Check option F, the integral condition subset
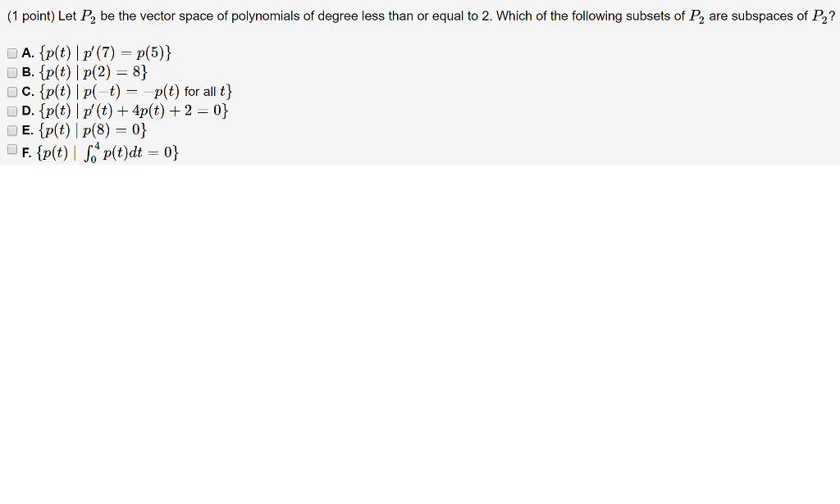The image size is (840, 504). pos(11,148)
